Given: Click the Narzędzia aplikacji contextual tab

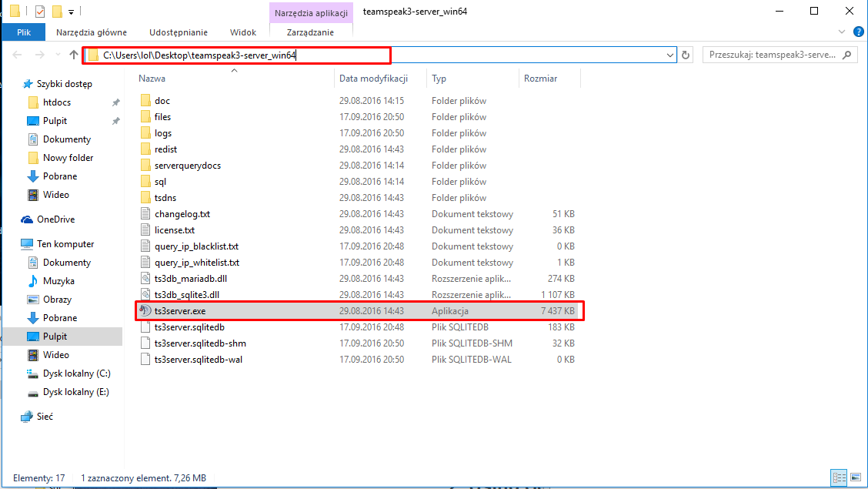Looking at the screenshot, I should [x=311, y=13].
